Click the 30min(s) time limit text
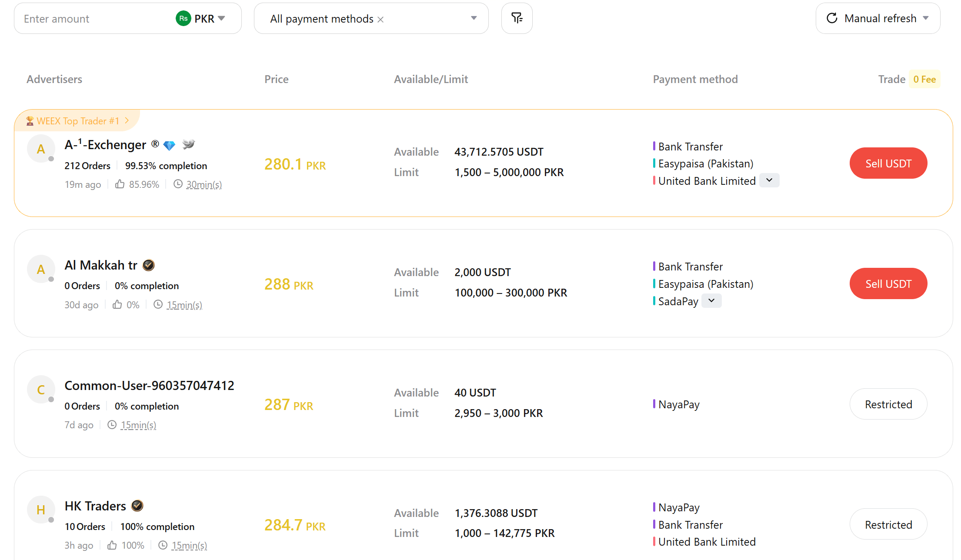961x560 pixels. tap(204, 184)
